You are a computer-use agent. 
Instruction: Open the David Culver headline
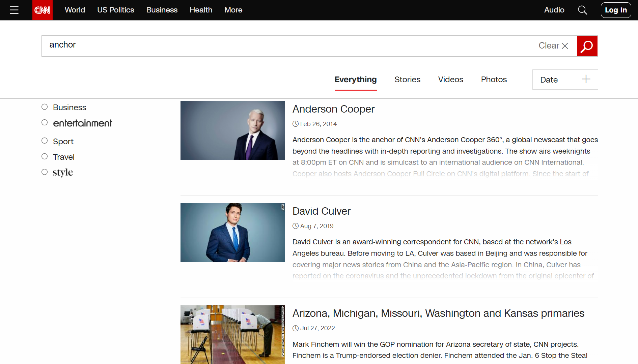322,211
